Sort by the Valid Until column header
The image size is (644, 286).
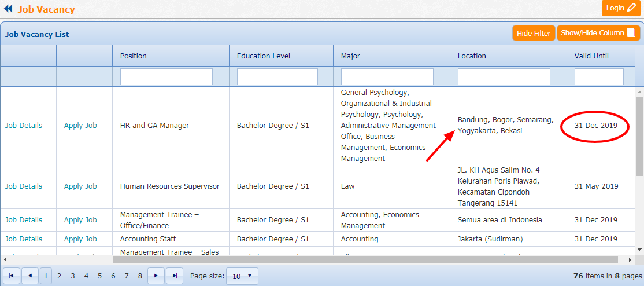click(591, 56)
